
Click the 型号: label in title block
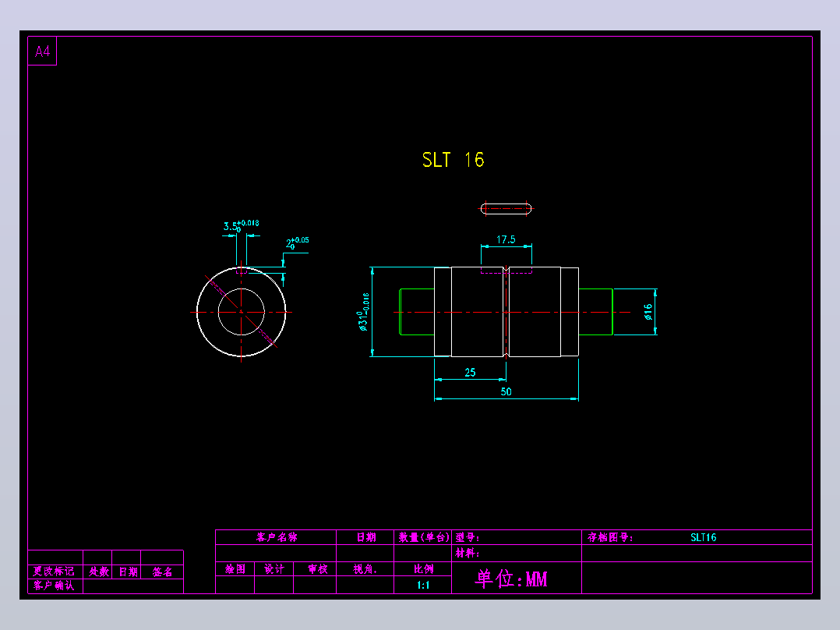pos(468,537)
